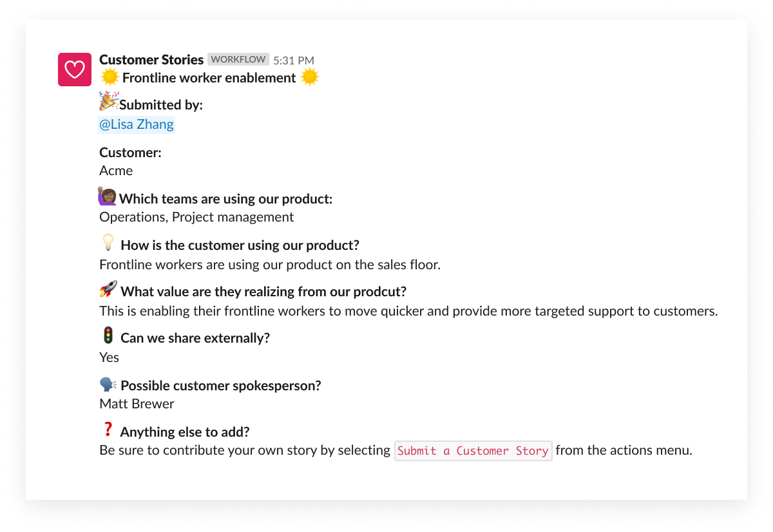Screen dimensions: 773x532
Task: Click the customer name Acme
Action: pyautogui.click(x=116, y=171)
